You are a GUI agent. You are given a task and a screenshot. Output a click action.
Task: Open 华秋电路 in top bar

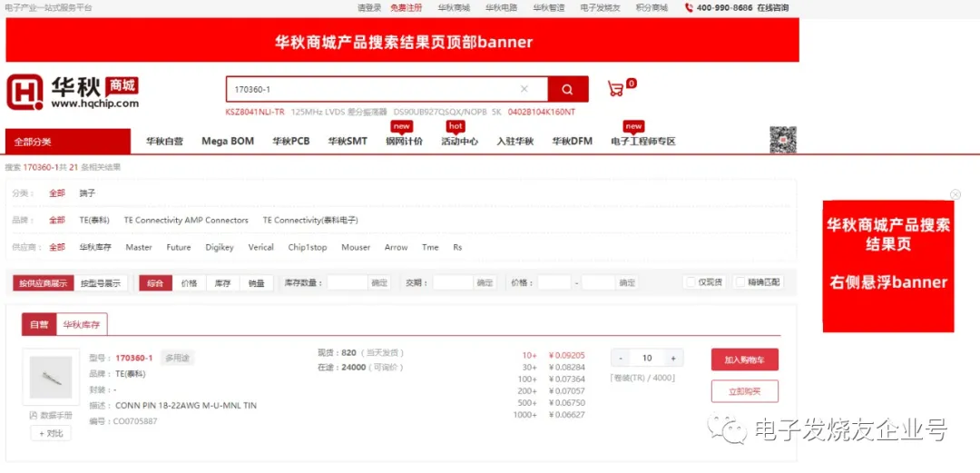[501, 8]
